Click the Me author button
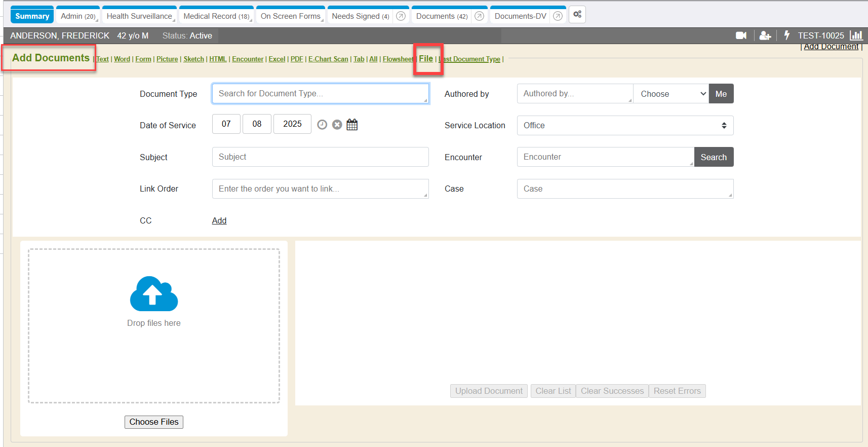868x447 pixels. (x=721, y=94)
